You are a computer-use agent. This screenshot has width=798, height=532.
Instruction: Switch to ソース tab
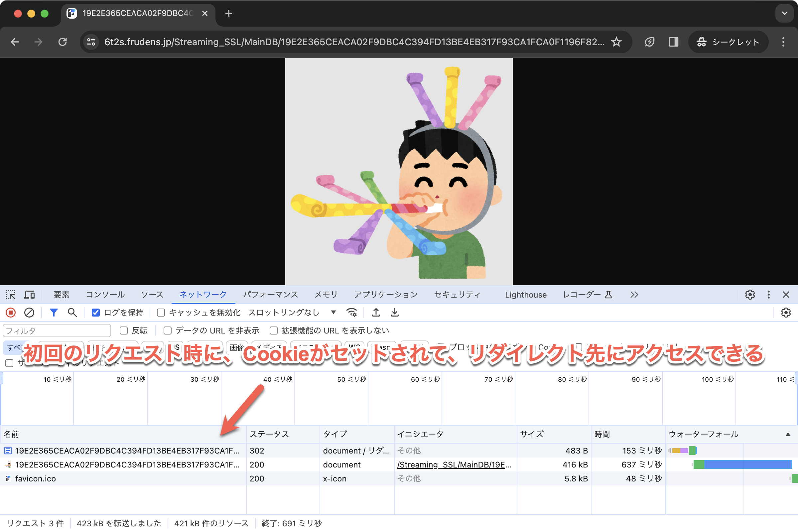152,295
